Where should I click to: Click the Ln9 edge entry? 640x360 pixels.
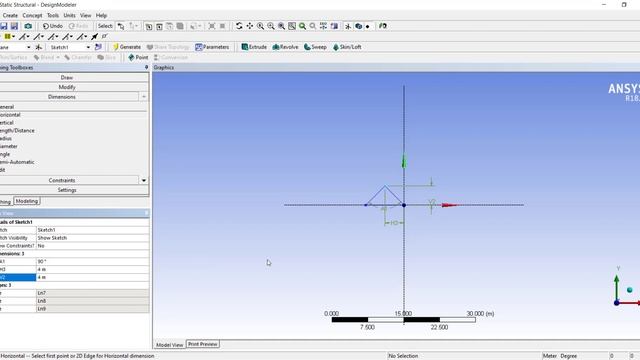[93, 309]
